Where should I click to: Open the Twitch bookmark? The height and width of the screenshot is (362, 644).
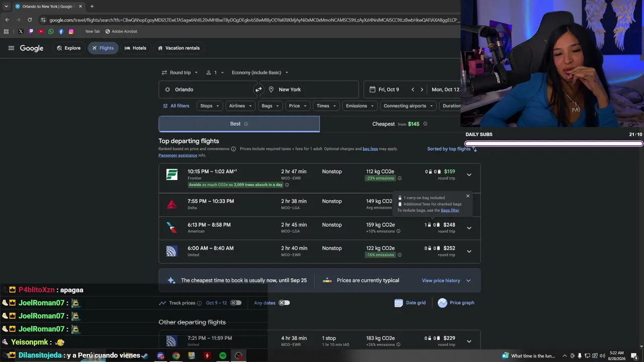(31, 31)
